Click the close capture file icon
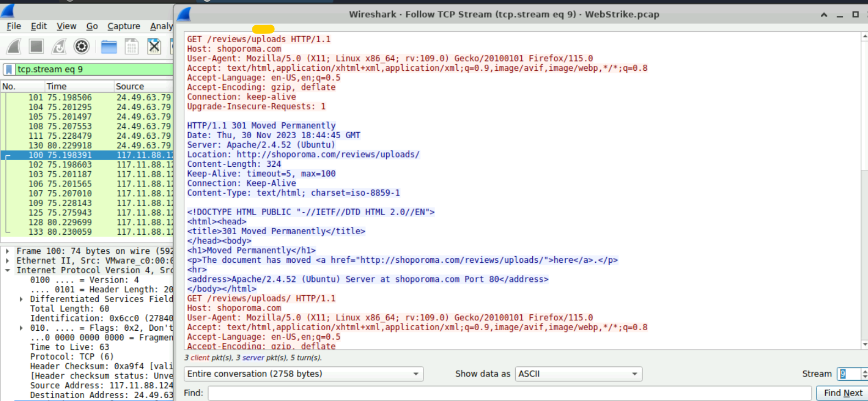Screen dimensions: 868x401 tap(154, 47)
